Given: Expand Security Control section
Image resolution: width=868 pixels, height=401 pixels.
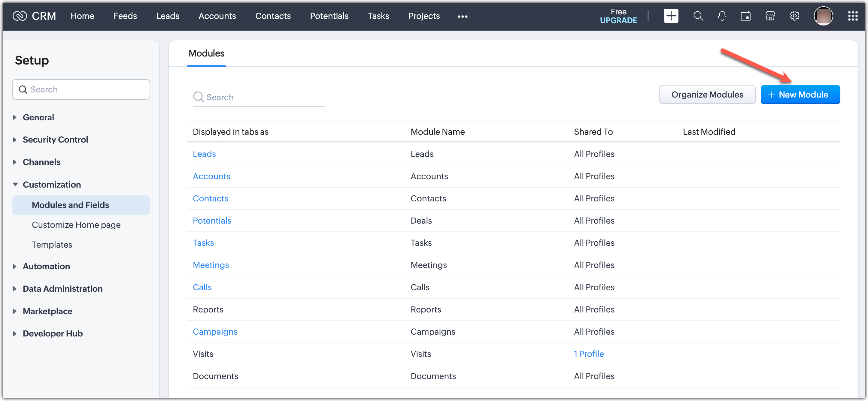Looking at the screenshot, I should 55,139.
